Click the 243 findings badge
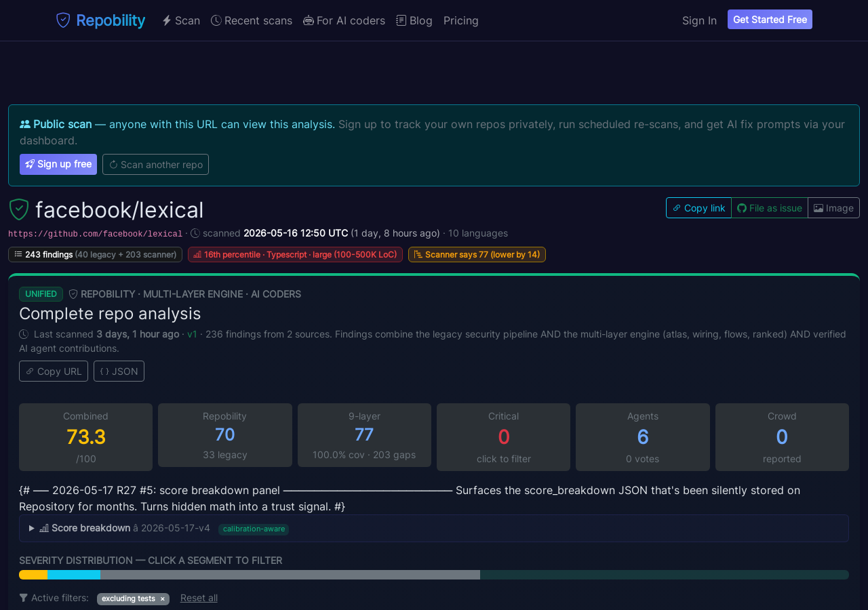The width and height of the screenshot is (868, 610). tap(95, 254)
